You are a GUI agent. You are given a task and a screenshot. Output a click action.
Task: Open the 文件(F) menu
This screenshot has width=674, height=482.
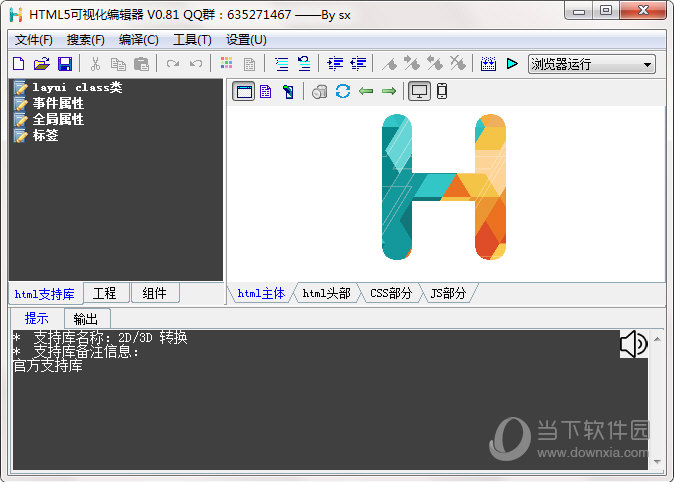coord(34,40)
